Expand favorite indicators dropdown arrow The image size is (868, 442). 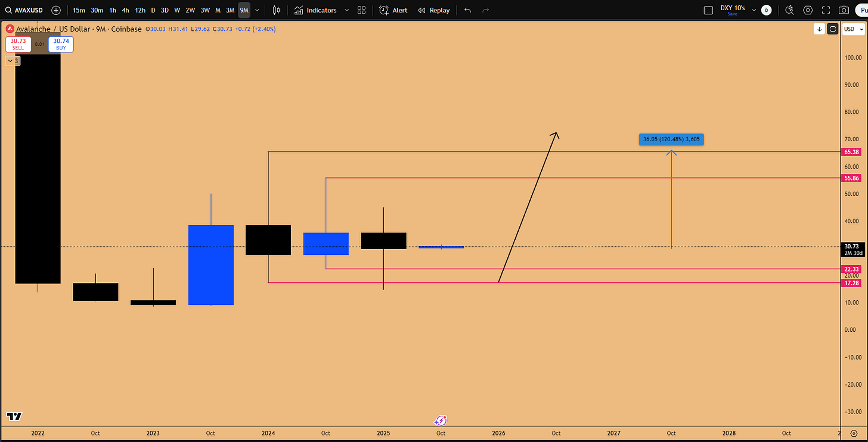[x=346, y=10]
